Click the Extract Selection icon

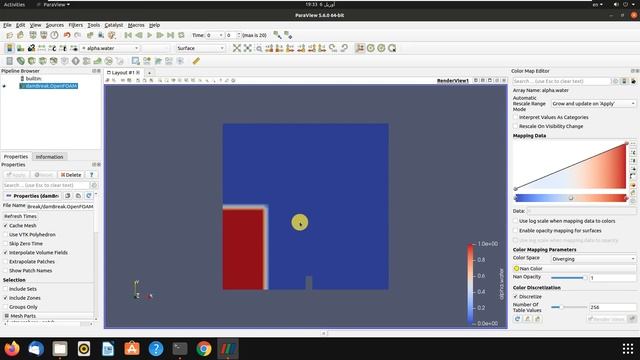[136, 61]
